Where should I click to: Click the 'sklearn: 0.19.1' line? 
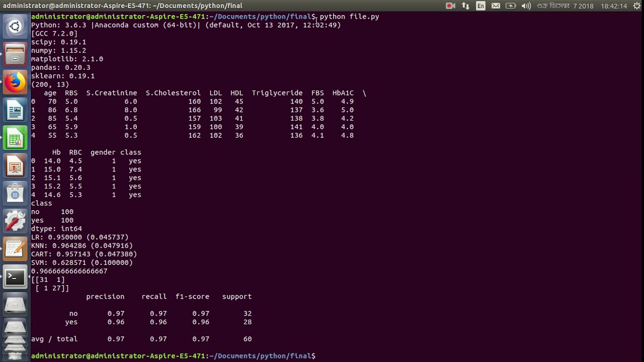click(63, 76)
